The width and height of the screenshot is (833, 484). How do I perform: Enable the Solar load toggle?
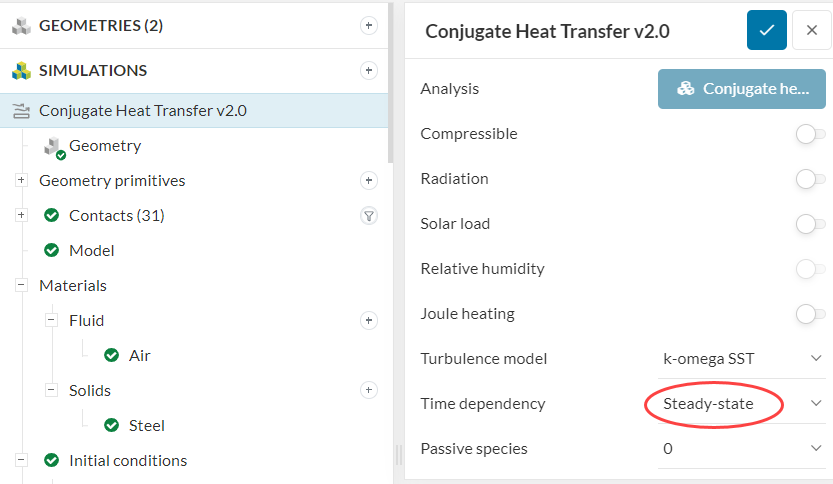(x=810, y=224)
